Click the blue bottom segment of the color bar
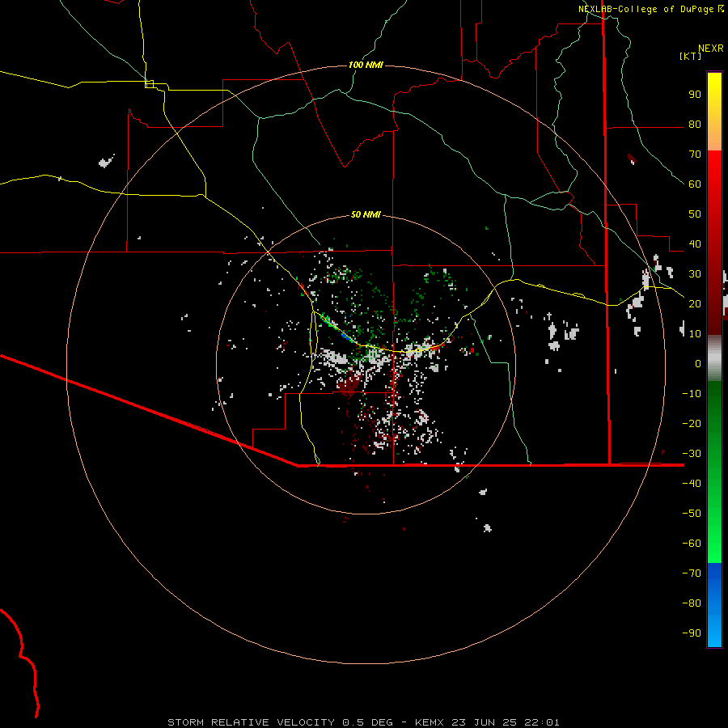 tap(714, 605)
